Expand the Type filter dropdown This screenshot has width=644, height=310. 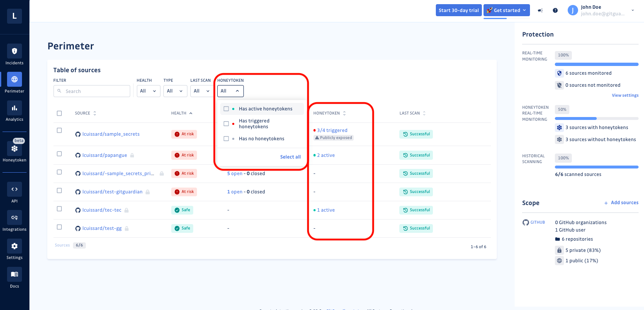tap(175, 91)
